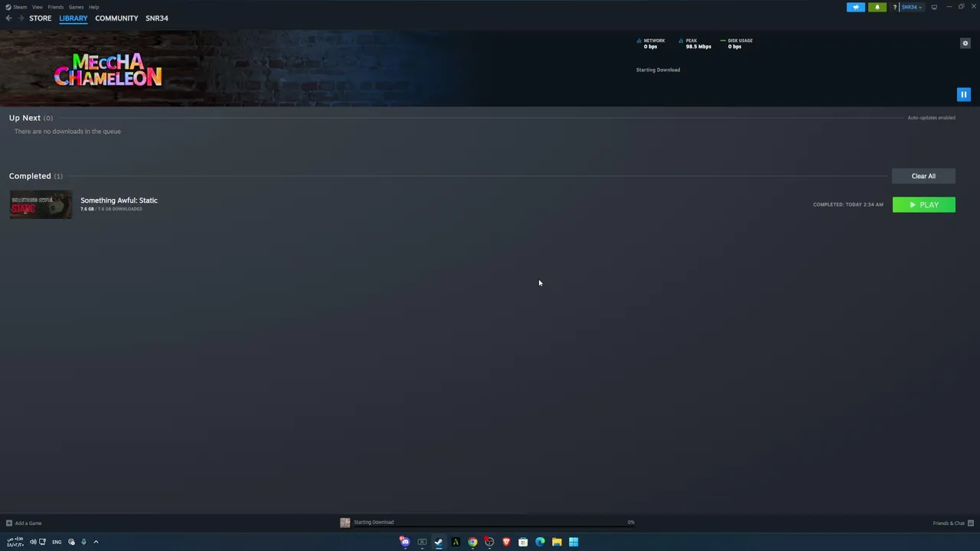The width and height of the screenshot is (980, 551).
Task: Open Microsoft Store from the taskbar
Action: tap(523, 542)
